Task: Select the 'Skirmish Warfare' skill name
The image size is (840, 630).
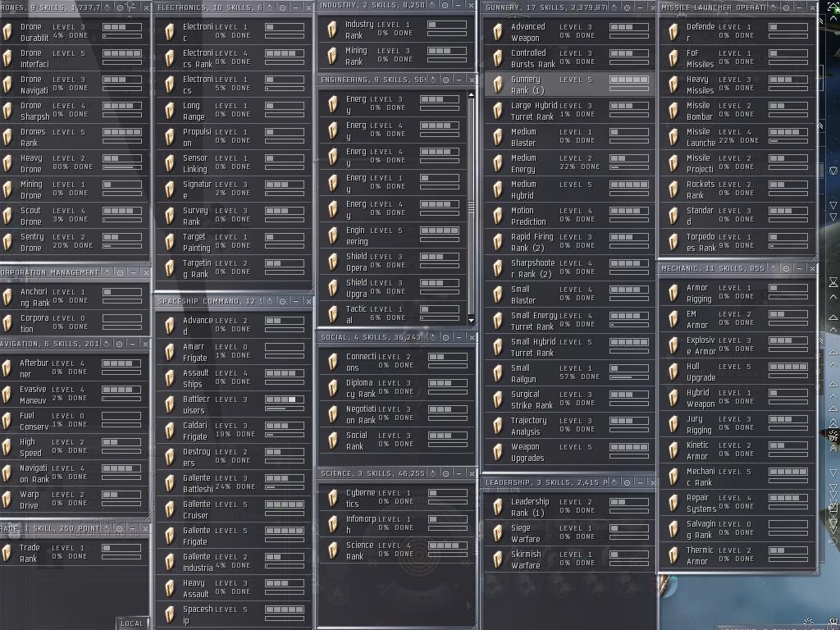Action: coord(526,559)
